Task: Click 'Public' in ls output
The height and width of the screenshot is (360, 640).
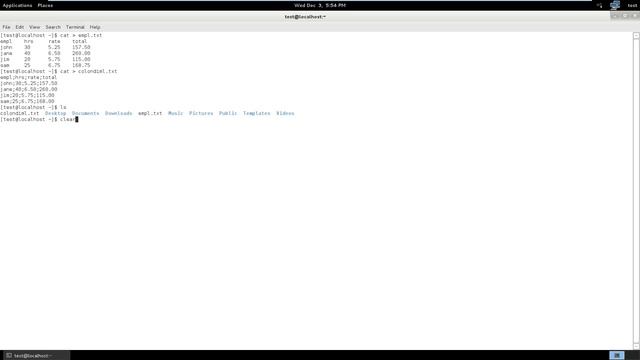Action: pyautogui.click(x=228, y=113)
